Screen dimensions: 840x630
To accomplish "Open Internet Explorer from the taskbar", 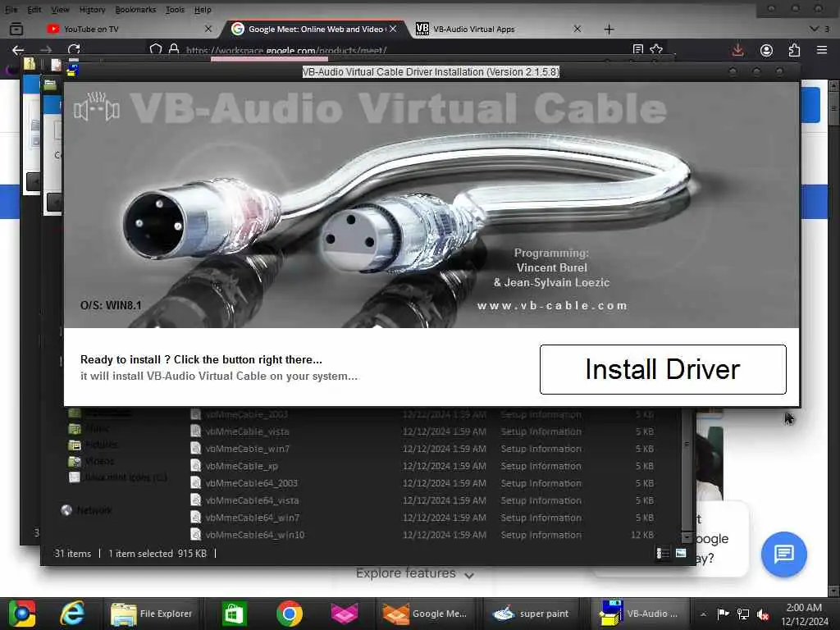I will [72, 614].
